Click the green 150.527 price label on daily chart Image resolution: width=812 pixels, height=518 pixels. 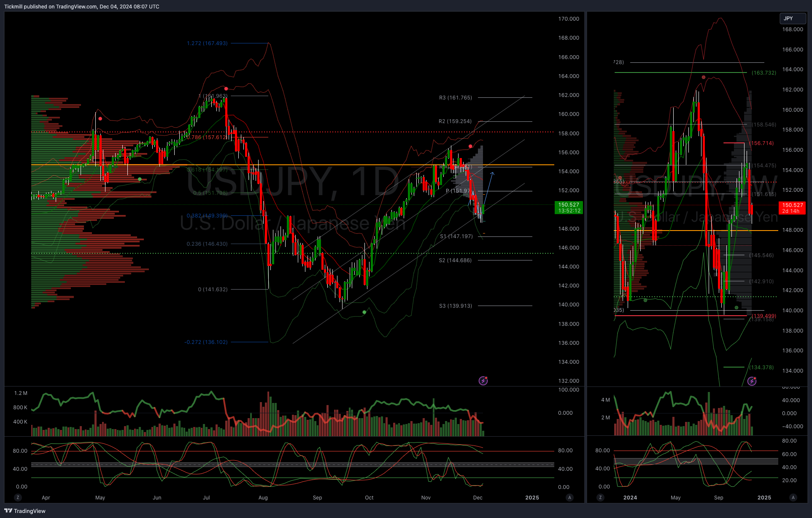569,207
